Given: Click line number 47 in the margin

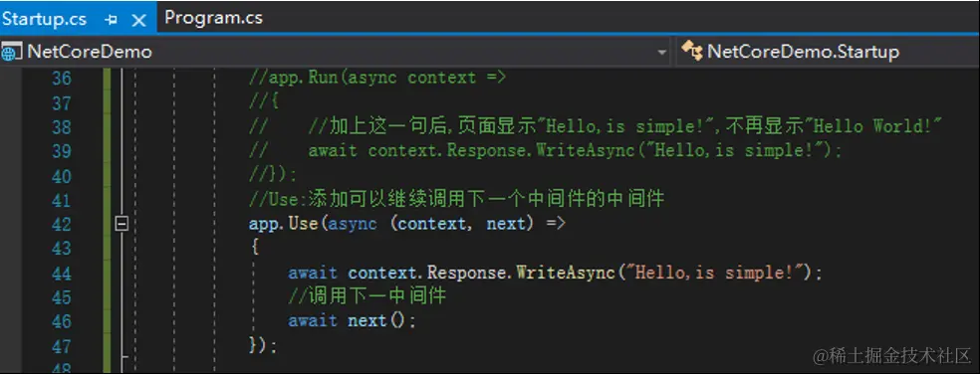Looking at the screenshot, I should click(x=62, y=346).
